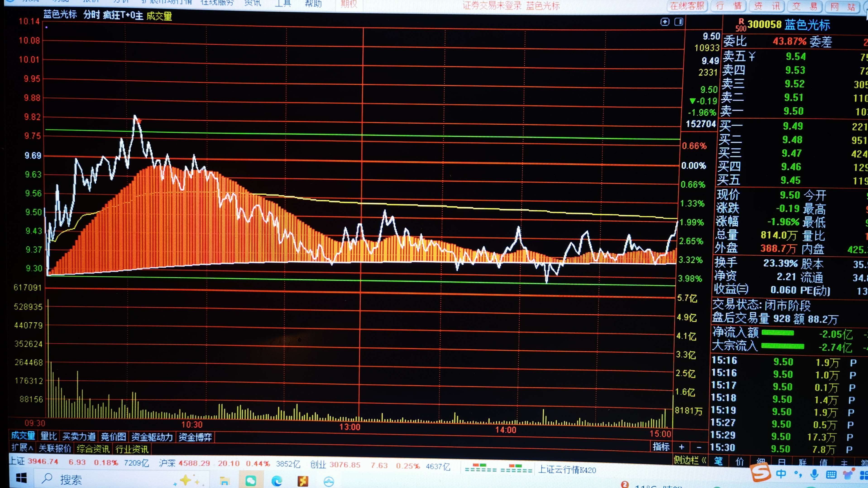Click the Sogou microphone voice input icon
868x488 pixels.
point(814,474)
